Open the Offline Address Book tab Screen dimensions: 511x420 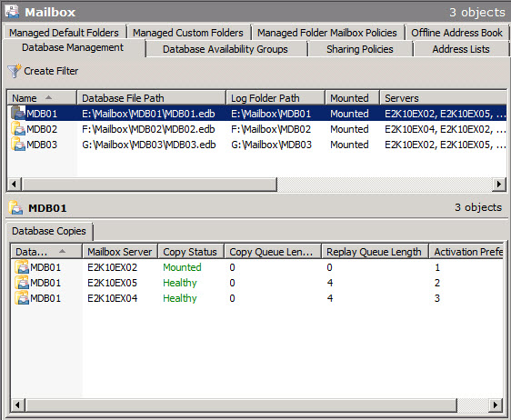pyautogui.click(x=456, y=33)
